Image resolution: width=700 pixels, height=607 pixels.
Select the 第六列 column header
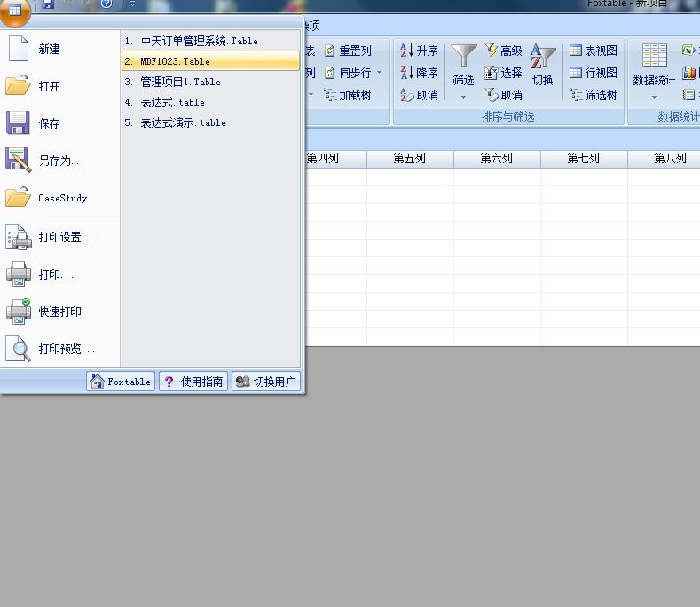coord(497,159)
